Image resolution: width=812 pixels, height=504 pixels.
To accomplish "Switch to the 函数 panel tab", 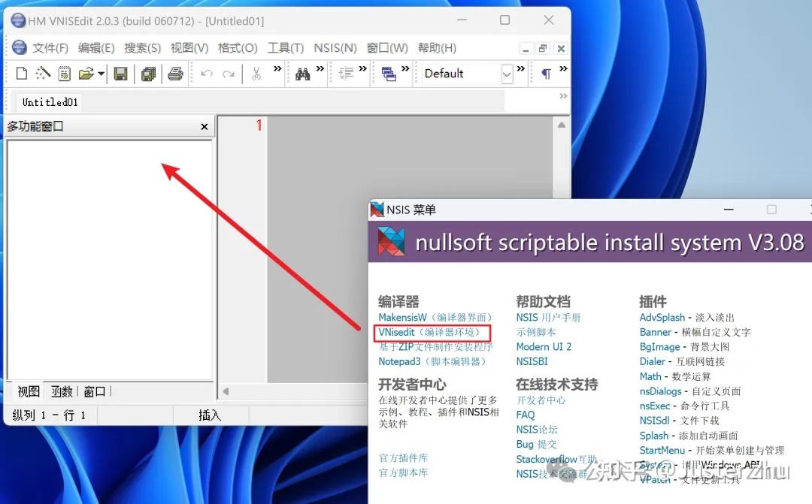I will click(x=62, y=392).
